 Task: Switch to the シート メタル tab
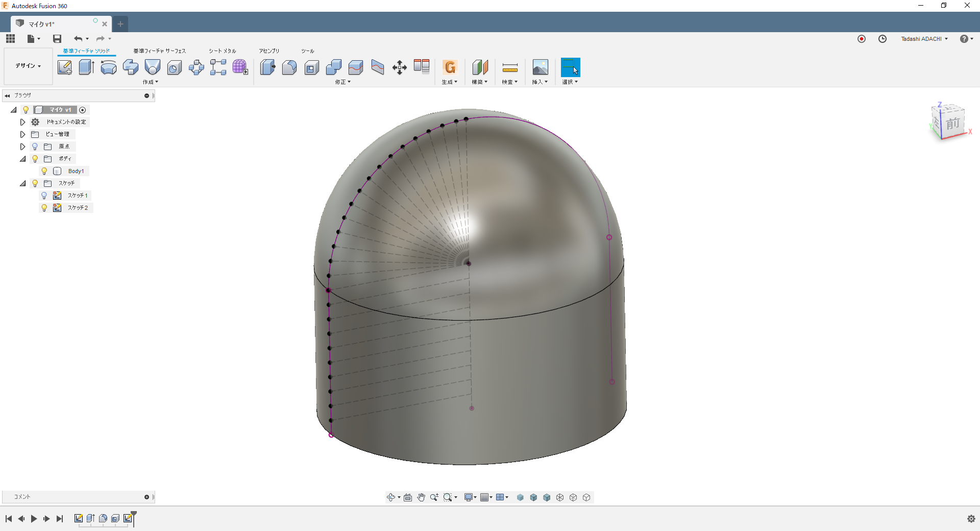tap(222, 51)
